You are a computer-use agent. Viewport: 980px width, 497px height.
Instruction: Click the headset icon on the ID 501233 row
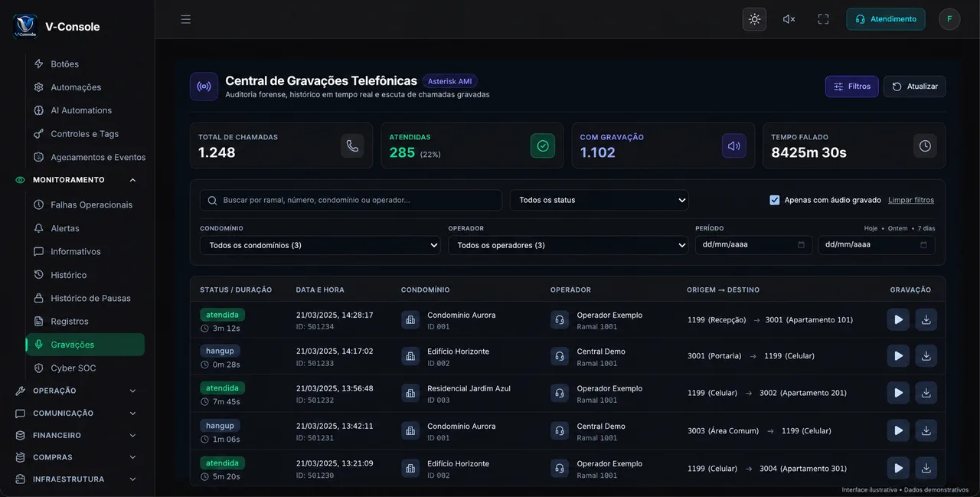tap(560, 356)
